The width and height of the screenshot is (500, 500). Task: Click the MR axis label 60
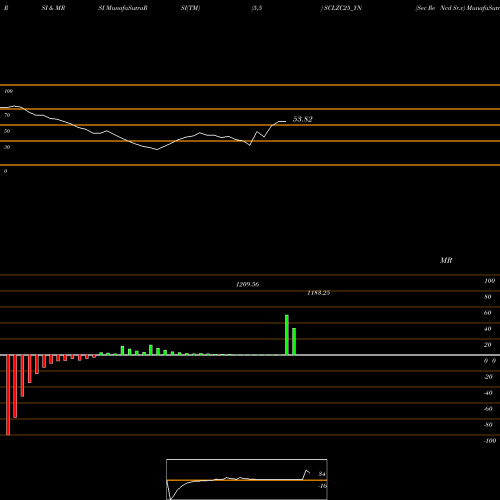click(x=488, y=313)
